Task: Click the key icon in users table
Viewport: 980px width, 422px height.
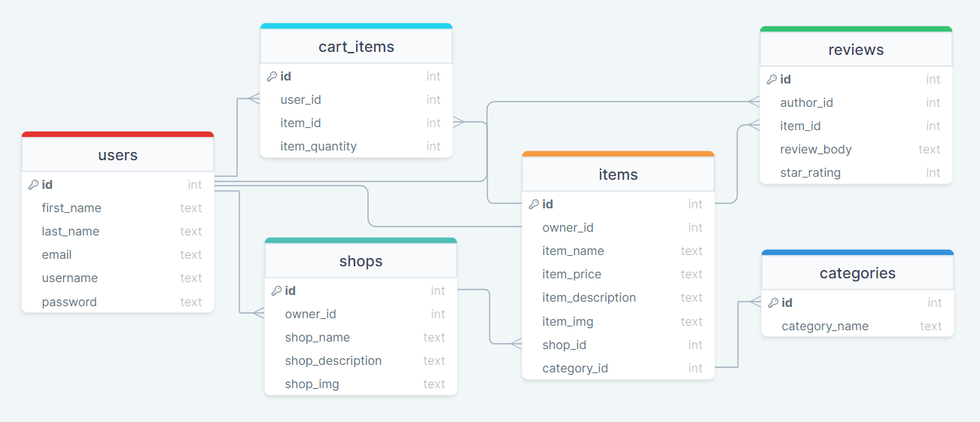Action: tap(33, 184)
